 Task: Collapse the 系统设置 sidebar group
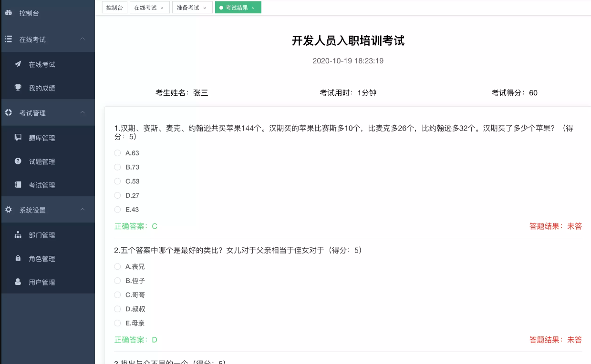click(x=83, y=210)
